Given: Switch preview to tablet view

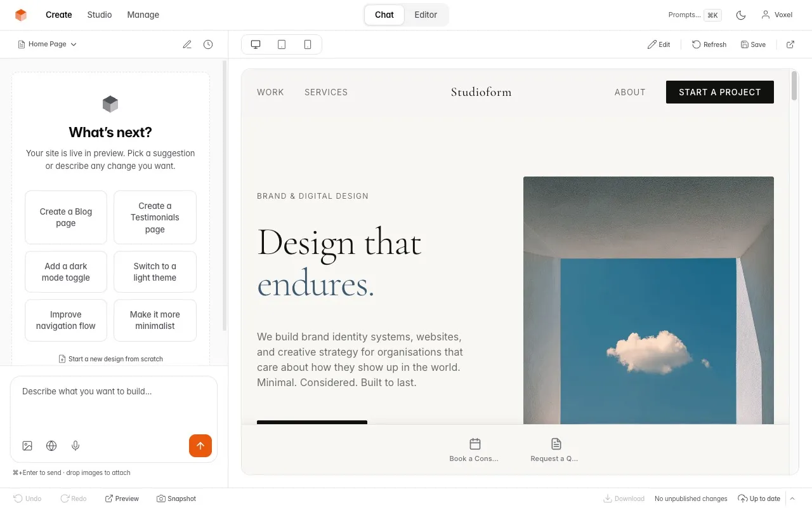Looking at the screenshot, I should (281, 44).
